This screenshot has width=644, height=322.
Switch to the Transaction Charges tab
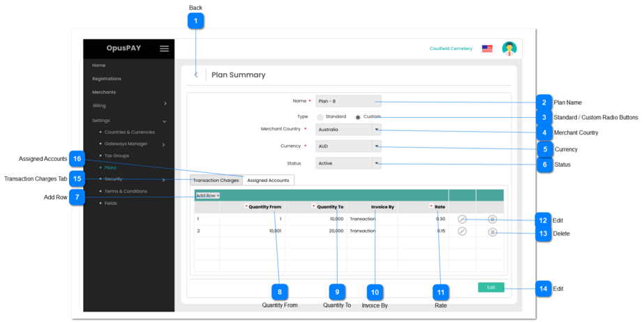click(216, 180)
